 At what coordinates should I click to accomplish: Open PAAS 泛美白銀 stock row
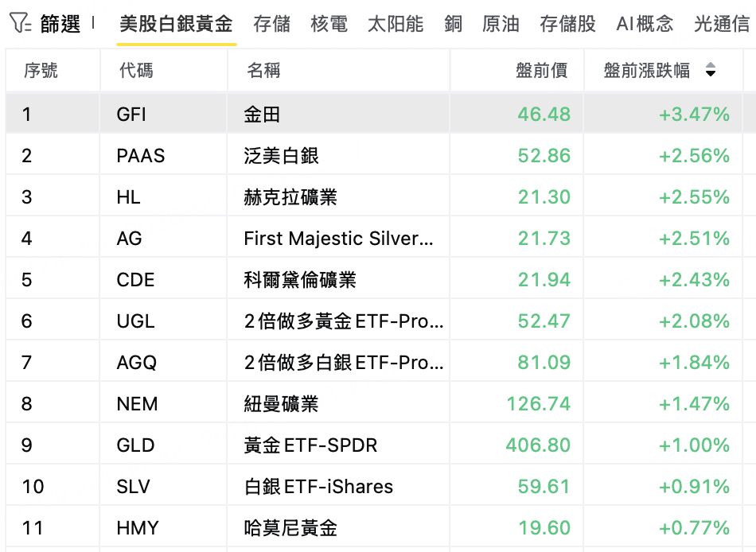[374, 155]
